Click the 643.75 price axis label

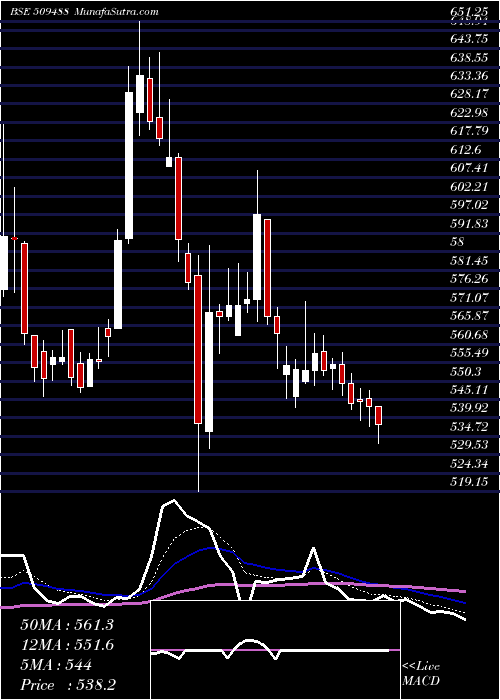469,39
